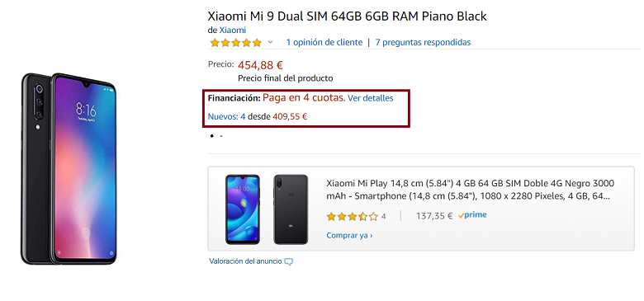Click the 409,55 € new offers price
Screen dimensions: 644x301
click(290, 116)
